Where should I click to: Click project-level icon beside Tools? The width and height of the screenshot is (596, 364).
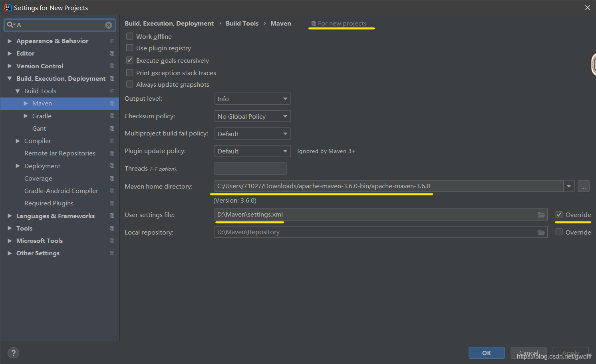click(112, 229)
